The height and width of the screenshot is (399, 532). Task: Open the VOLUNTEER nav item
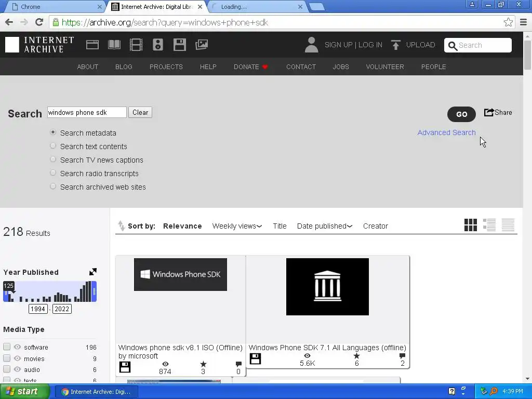click(385, 67)
